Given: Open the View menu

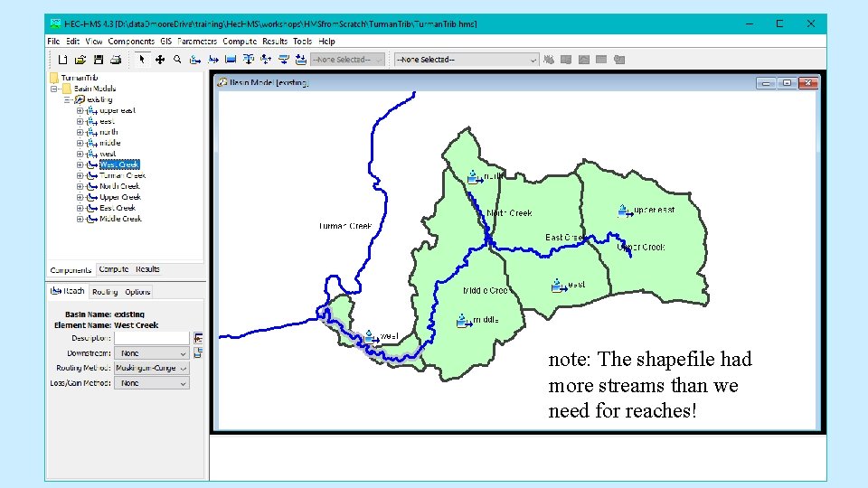Looking at the screenshot, I should click(x=93, y=42).
